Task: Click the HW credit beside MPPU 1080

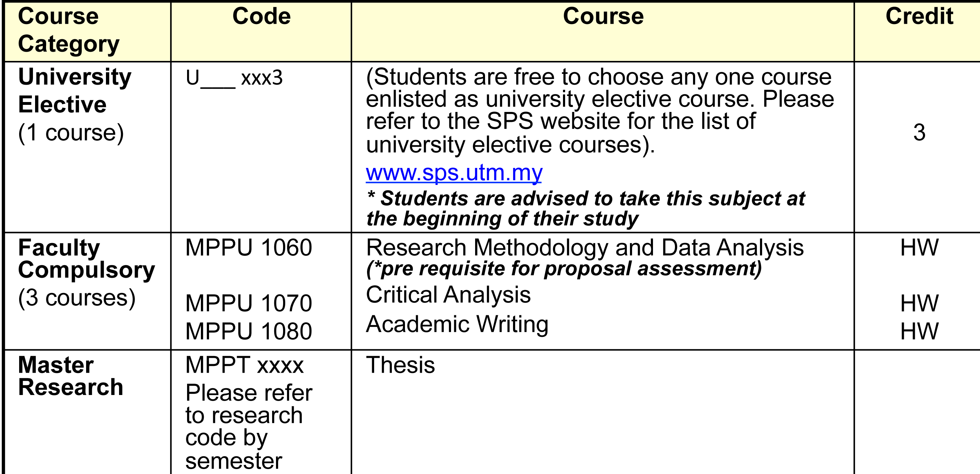Action: (x=919, y=331)
